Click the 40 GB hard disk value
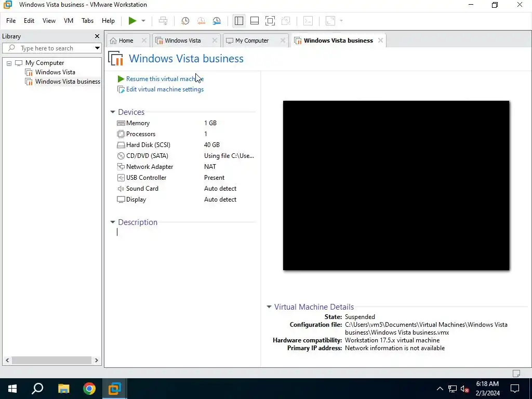Image resolution: width=532 pixels, height=399 pixels. pos(212,145)
